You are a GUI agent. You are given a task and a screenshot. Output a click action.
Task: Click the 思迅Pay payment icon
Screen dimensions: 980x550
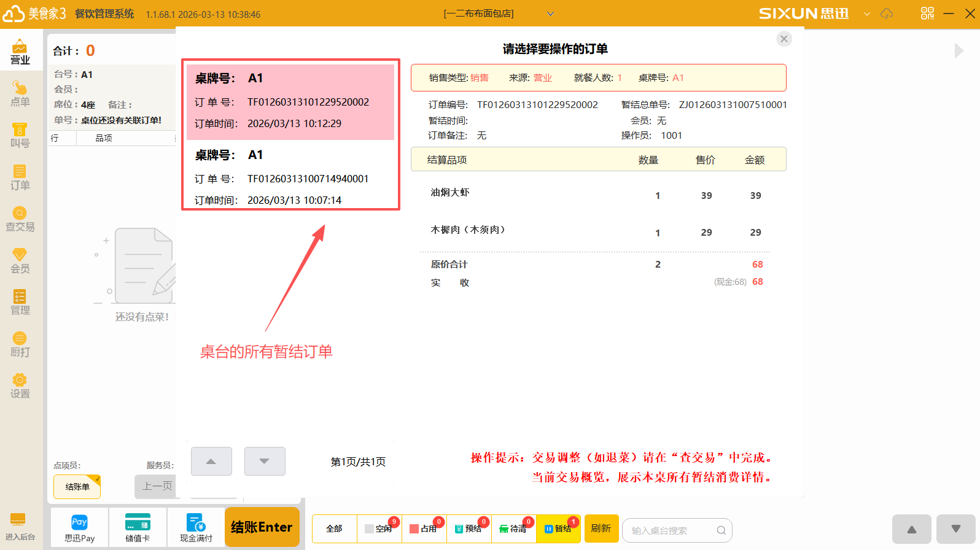tap(79, 528)
